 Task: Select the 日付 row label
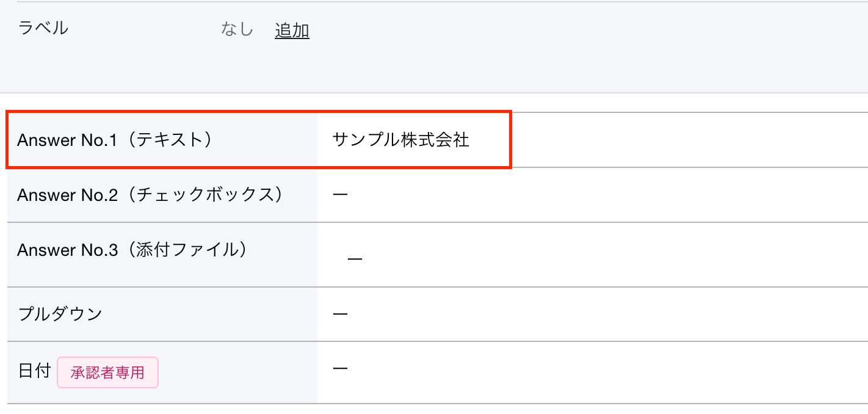pyautogui.click(x=34, y=371)
